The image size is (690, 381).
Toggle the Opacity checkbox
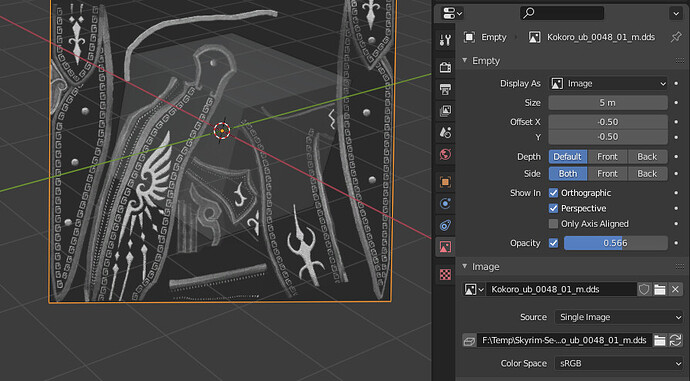[x=554, y=243]
